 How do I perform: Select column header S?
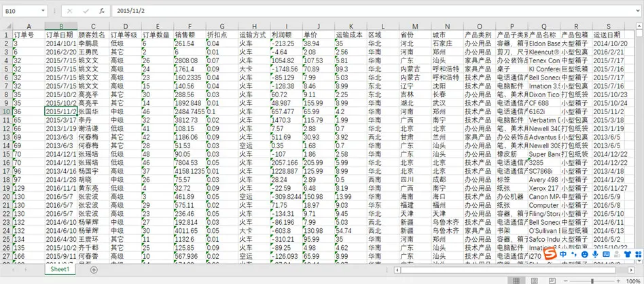click(608, 26)
